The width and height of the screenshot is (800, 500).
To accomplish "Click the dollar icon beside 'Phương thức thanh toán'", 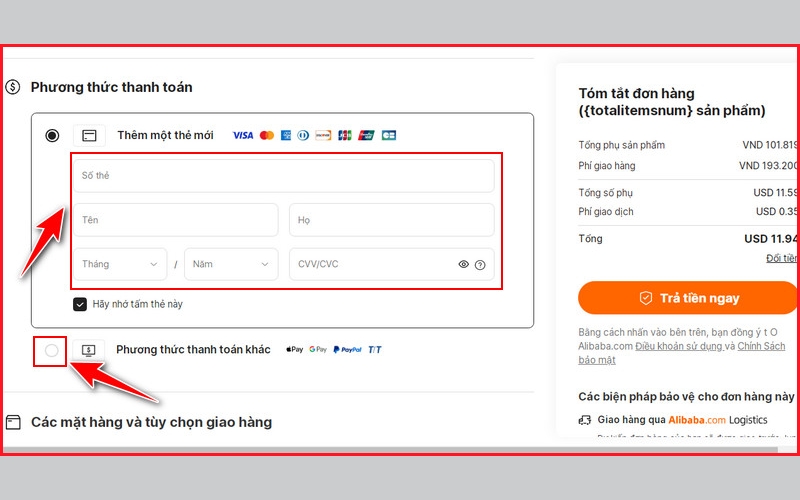I will pos(13,87).
